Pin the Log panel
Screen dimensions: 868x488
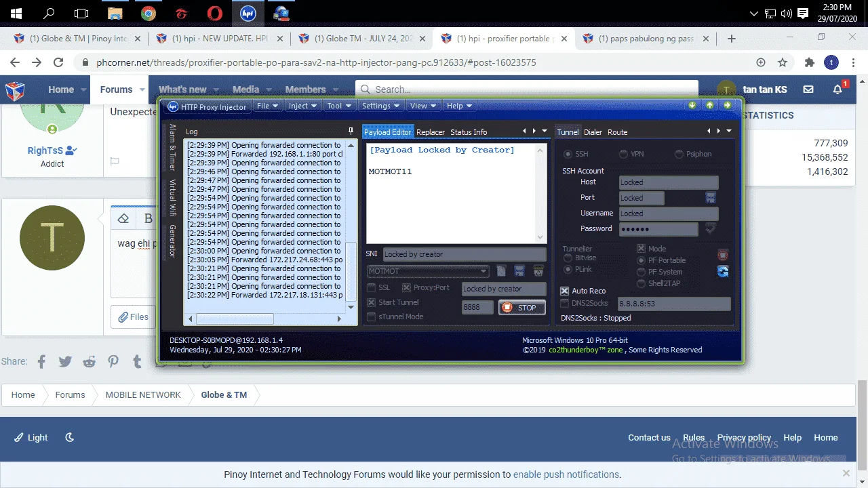[x=351, y=131]
